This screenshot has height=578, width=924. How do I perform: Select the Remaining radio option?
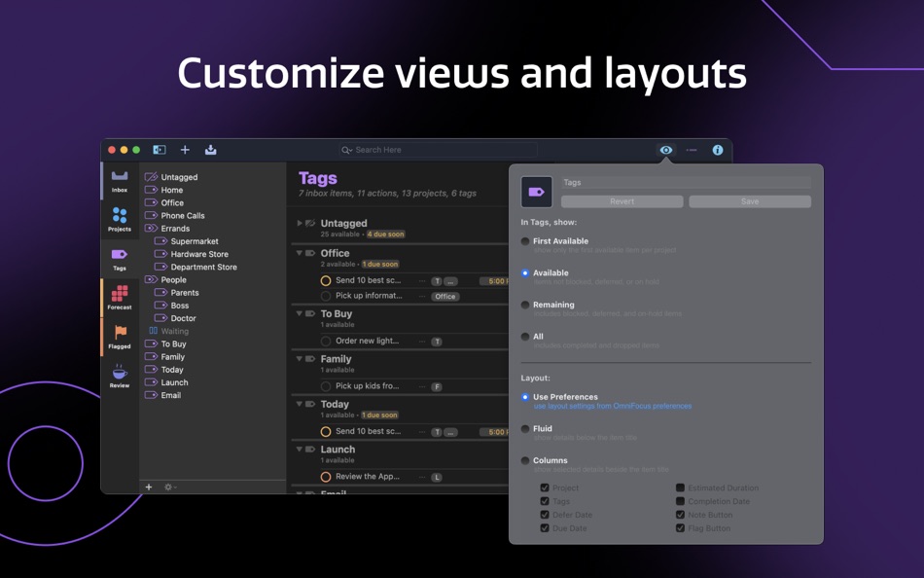pyautogui.click(x=525, y=305)
